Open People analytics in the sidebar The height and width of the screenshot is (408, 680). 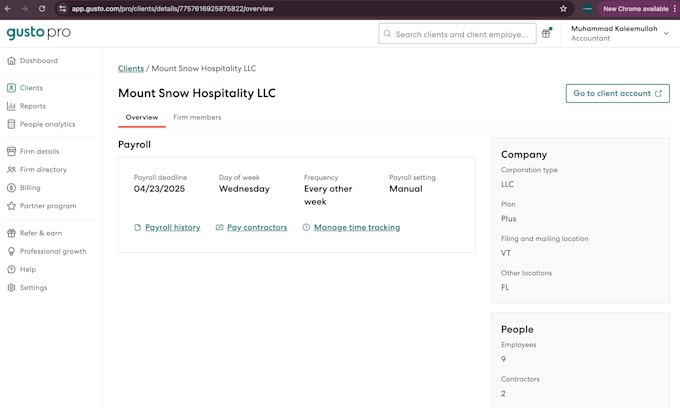click(47, 124)
